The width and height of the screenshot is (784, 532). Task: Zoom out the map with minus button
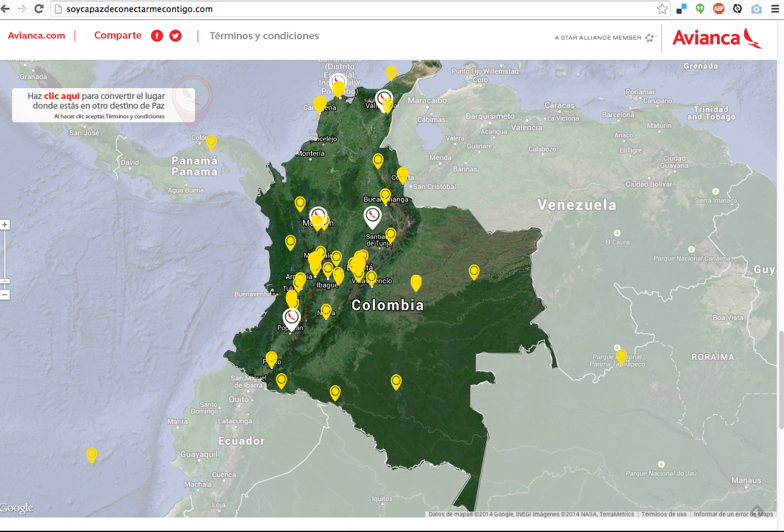pyautogui.click(x=5, y=295)
